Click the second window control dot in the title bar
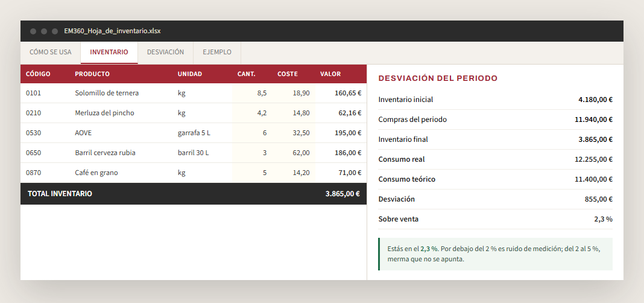The image size is (644, 303). [x=44, y=31]
